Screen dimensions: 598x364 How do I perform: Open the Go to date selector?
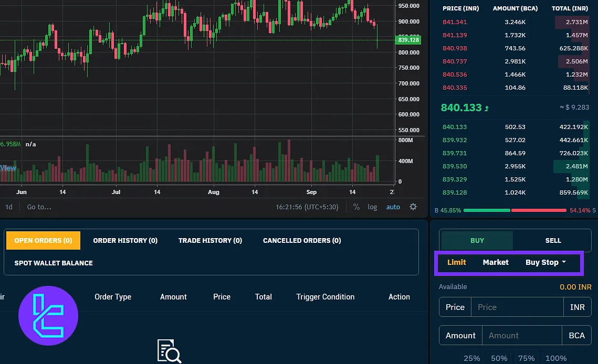(39, 207)
